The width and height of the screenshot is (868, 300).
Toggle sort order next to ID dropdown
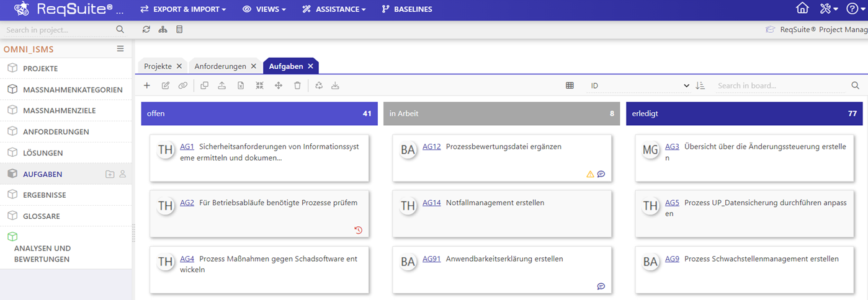click(x=700, y=86)
